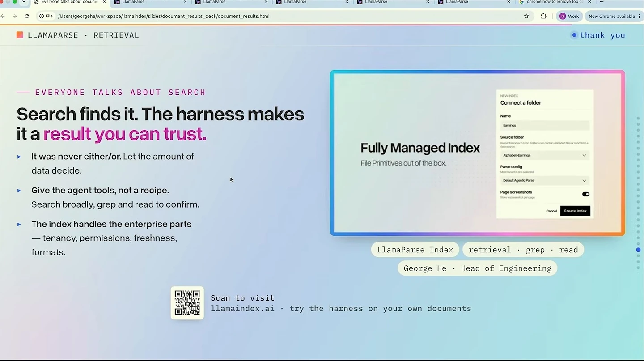Click 'File Primitives out of the box.' text
Screen dimensions: 644x361
[x=403, y=163]
